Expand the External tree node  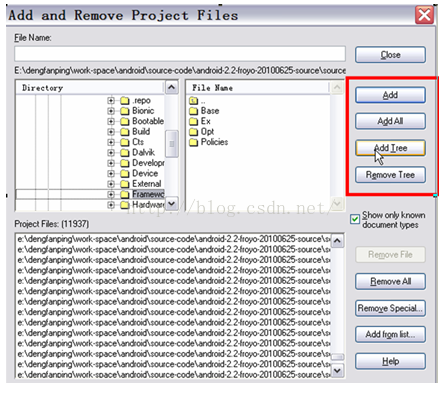[111, 184]
